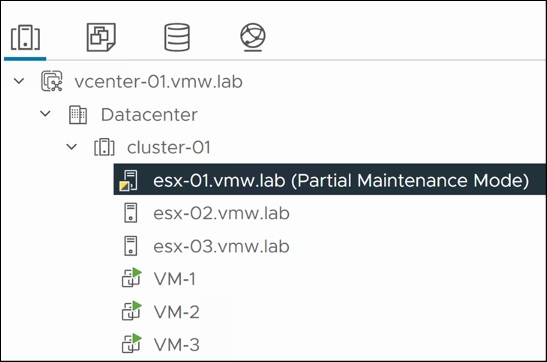Viewport: 547px width, 362px height.
Task: Open the Hosts and Clusters inventory tab
Action: tap(25, 37)
